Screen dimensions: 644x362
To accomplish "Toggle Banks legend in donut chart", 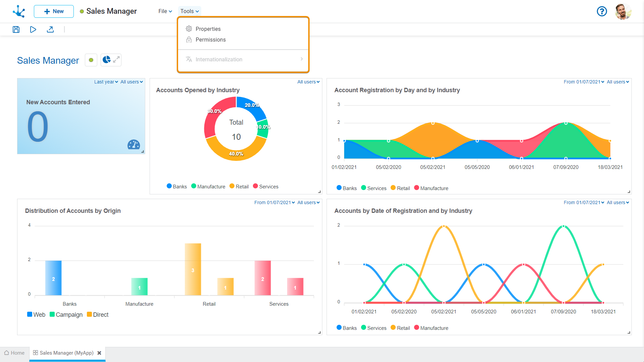I will click(x=177, y=186).
